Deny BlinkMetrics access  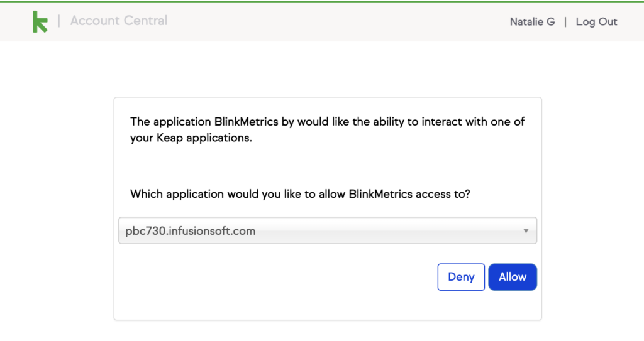point(461,277)
